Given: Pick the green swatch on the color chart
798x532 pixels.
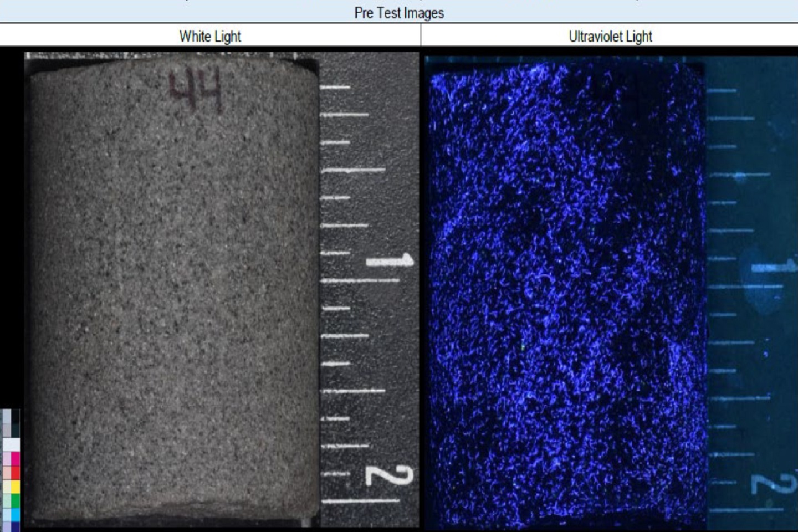Looking at the screenshot, I should tap(14, 500).
